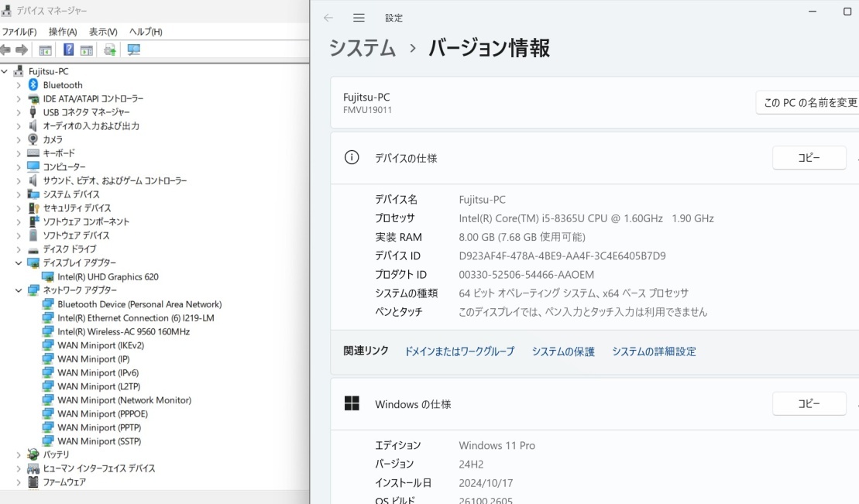Open the Settings hamburger navigation menu
The height and width of the screenshot is (504, 859).
(x=359, y=18)
